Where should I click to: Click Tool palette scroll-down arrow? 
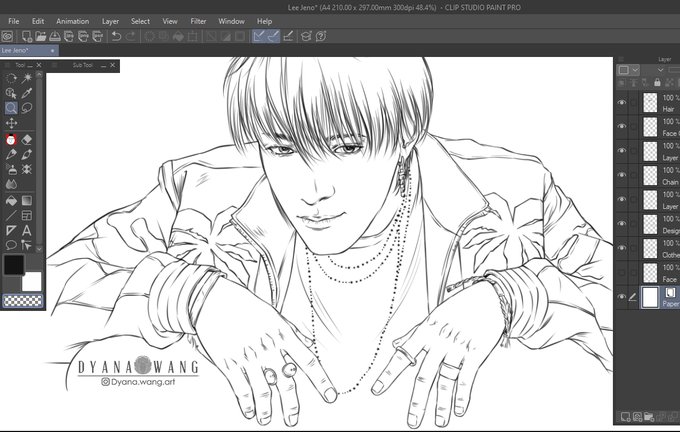tap(39, 249)
